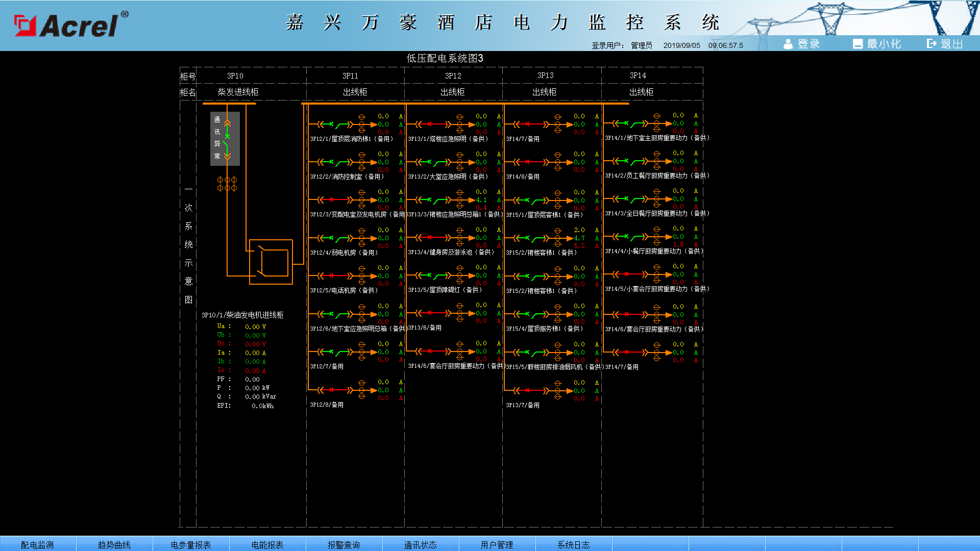Toggle breaker for 3P12/6/地下室应急照明总箱
This screenshot has height=551, width=980.
point(335,314)
